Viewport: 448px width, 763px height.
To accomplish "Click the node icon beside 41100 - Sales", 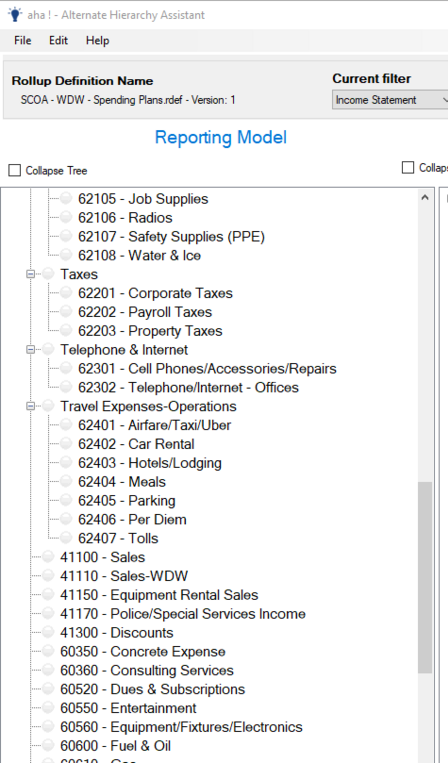I will (x=48, y=557).
